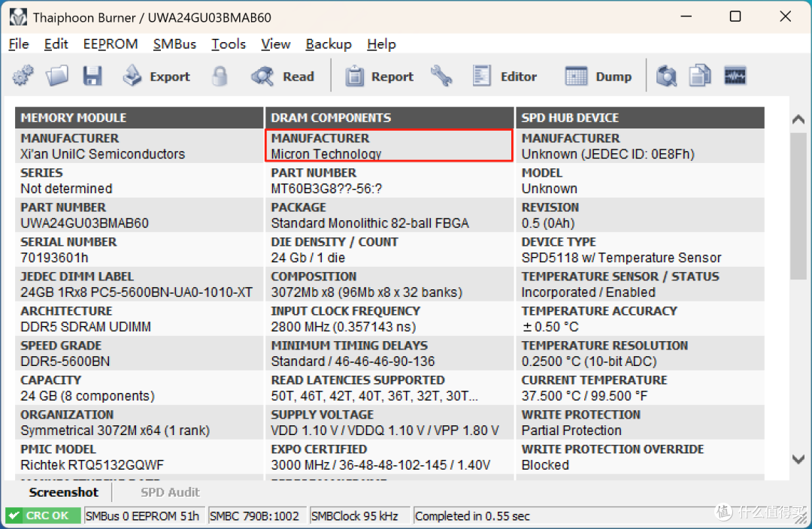Image resolution: width=812 pixels, height=529 pixels.
Task: Click the wrench tool icon
Action: pyautogui.click(x=441, y=76)
